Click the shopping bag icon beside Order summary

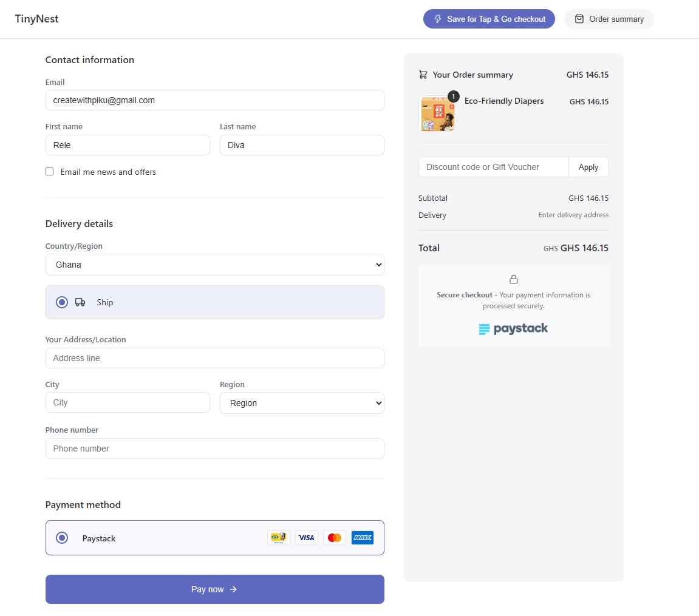(x=579, y=19)
